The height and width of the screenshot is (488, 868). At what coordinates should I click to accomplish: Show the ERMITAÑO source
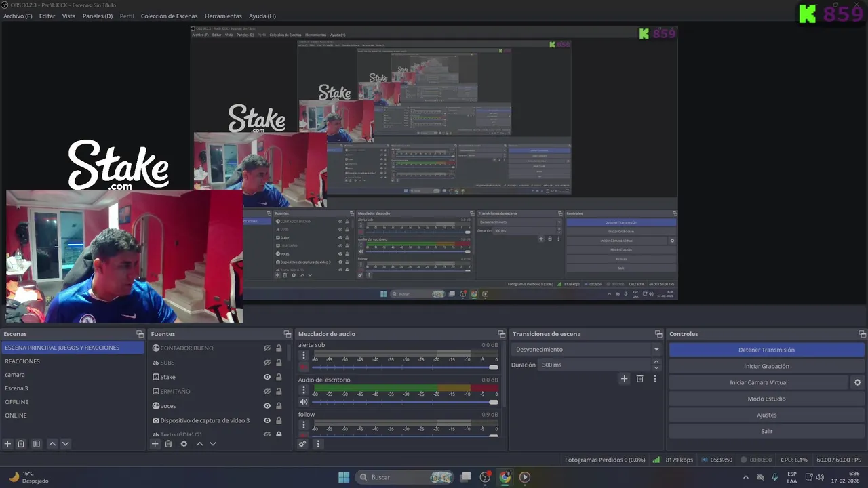tap(267, 392)
